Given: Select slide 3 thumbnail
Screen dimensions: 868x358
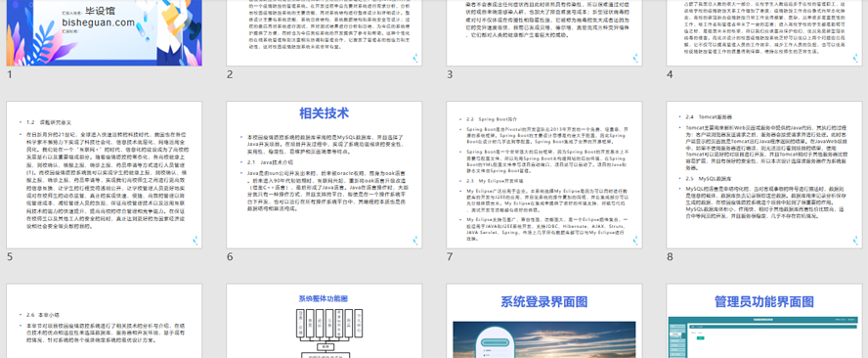Looking at the screenshot, I should point(544,32).
